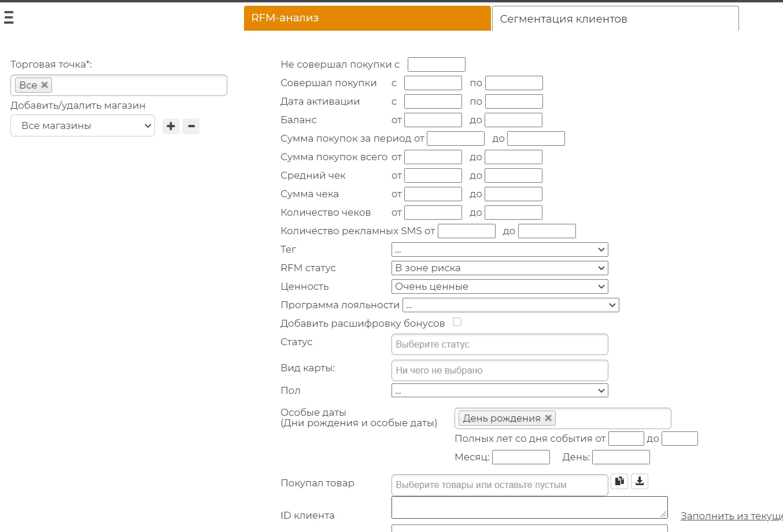Open the 'Тег' dropdown
Viewport: 783px width, 532px height.
point(500,250)
